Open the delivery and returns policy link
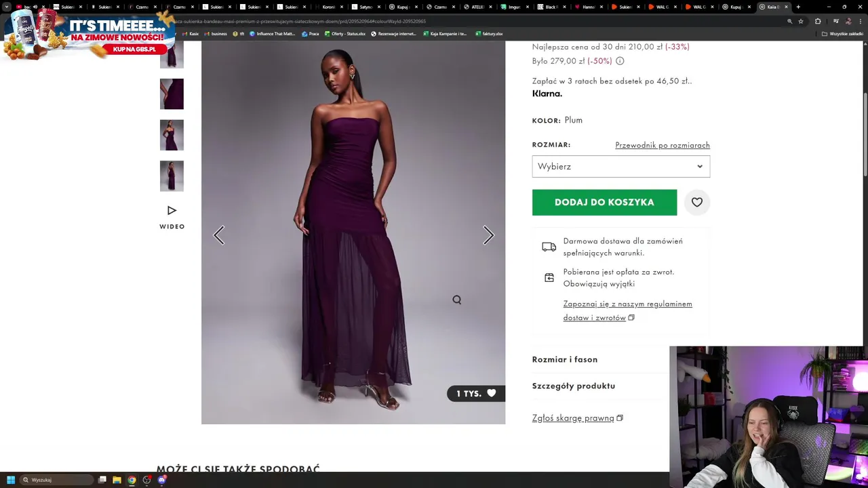Screen dimensions: 868x488 point(628,310)
